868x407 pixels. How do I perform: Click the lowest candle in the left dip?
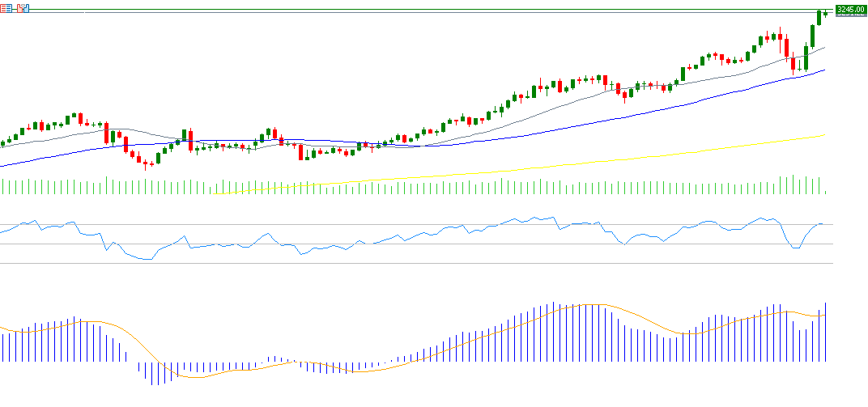[146, 163]
